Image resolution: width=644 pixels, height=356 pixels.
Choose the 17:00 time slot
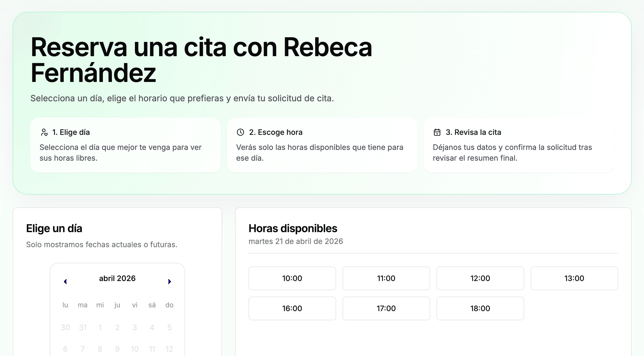point(386,308)
